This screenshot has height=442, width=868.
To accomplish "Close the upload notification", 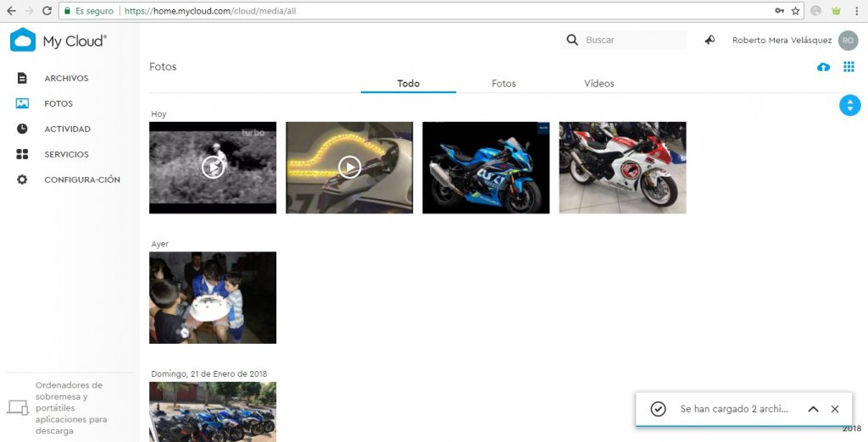I will click(x=835, y=409).
